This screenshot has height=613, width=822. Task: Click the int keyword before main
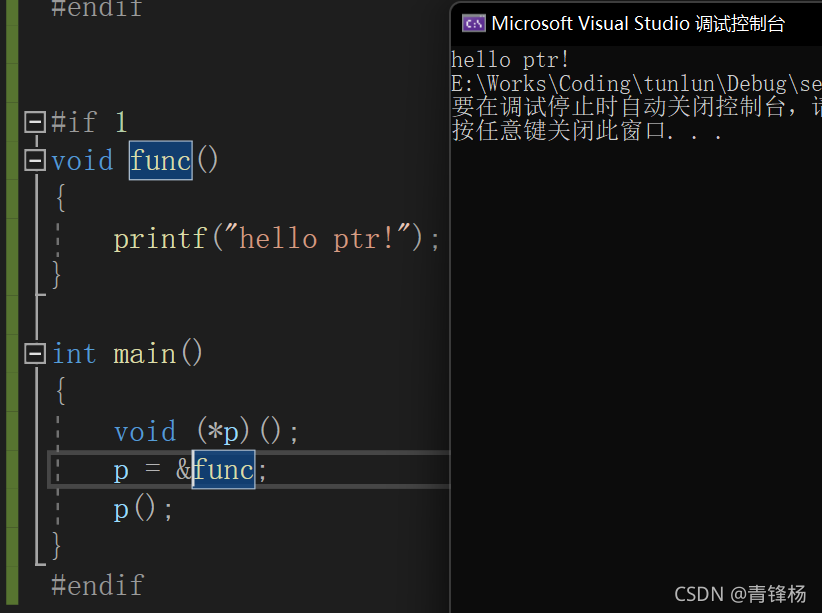click(x=74, y=354)
